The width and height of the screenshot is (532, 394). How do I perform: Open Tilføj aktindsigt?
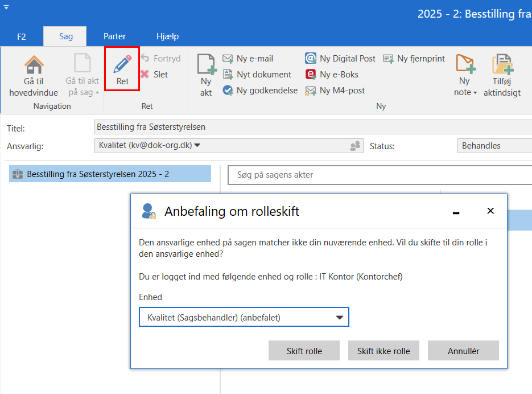(502, 74)
